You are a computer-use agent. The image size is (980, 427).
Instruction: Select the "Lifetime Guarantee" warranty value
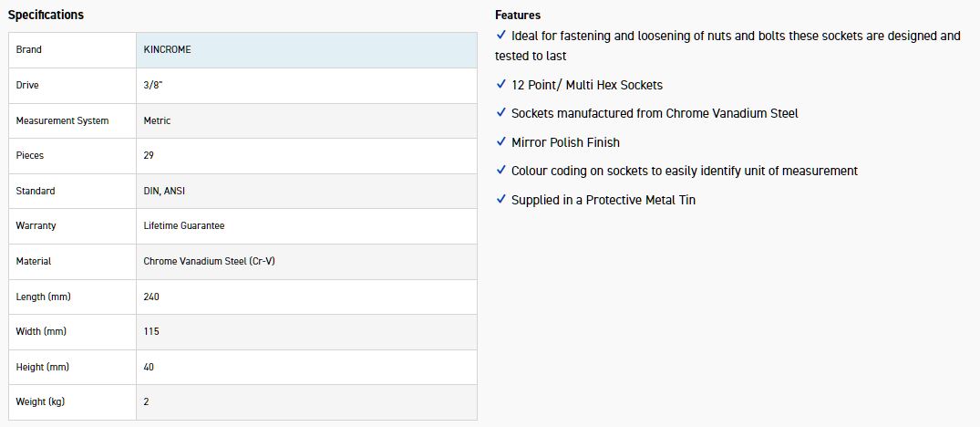(x=184, y=225)
